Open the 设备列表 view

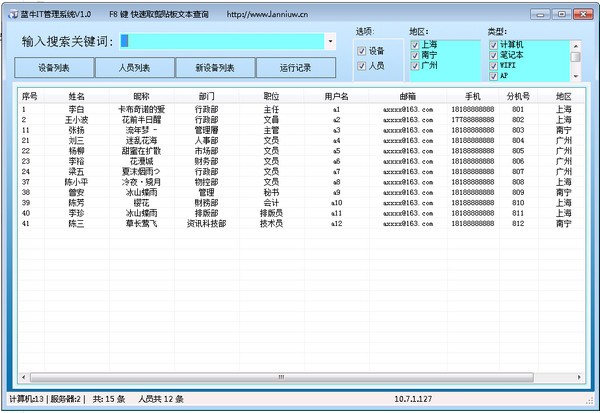(54, 68)
